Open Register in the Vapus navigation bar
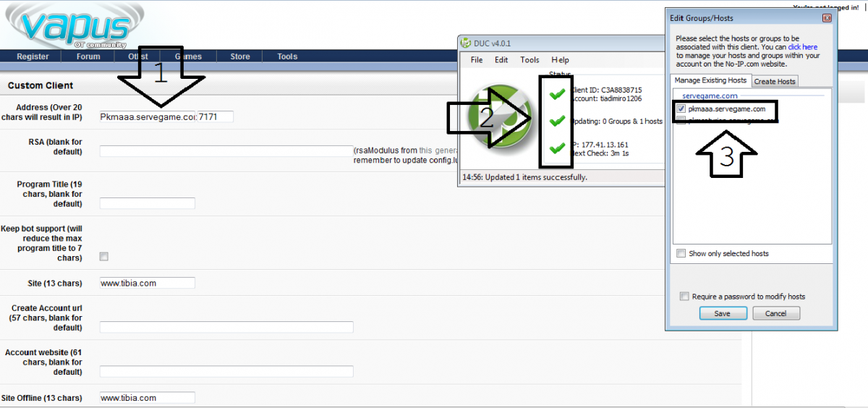Viewport: 868px width, 408px height. (33, 56)
